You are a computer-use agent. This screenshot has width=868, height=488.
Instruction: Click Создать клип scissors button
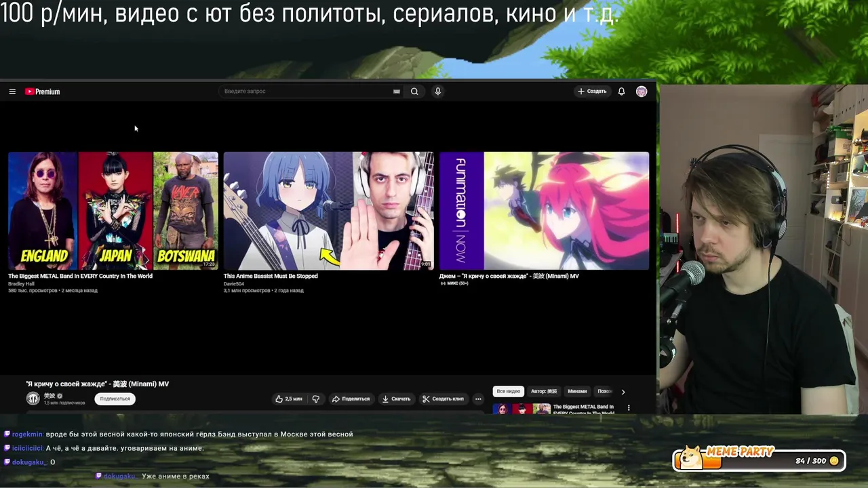tap(443, 399)
